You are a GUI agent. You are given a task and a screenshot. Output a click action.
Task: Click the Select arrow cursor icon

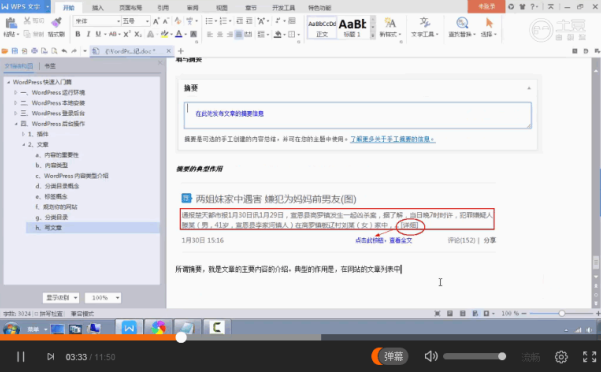pos(489,23)
